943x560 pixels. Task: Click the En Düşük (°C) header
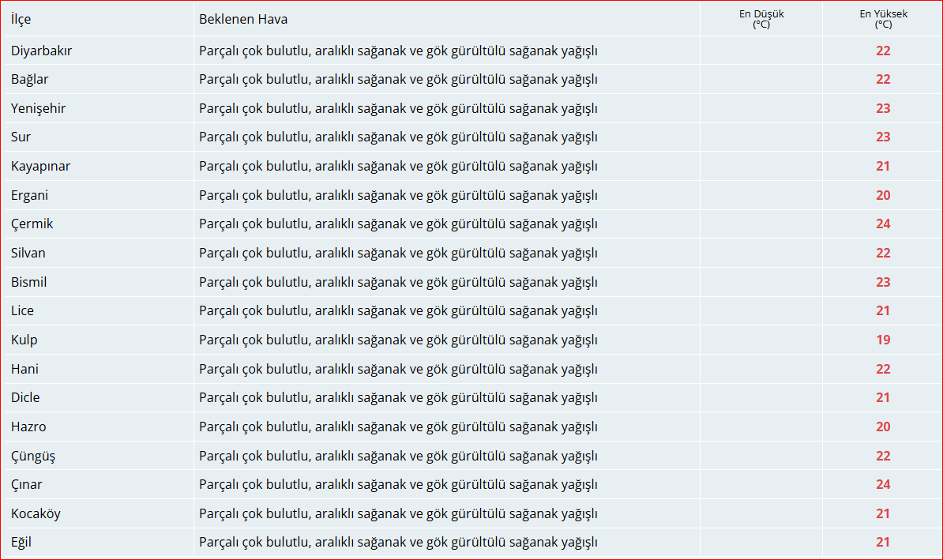[761, 19]
